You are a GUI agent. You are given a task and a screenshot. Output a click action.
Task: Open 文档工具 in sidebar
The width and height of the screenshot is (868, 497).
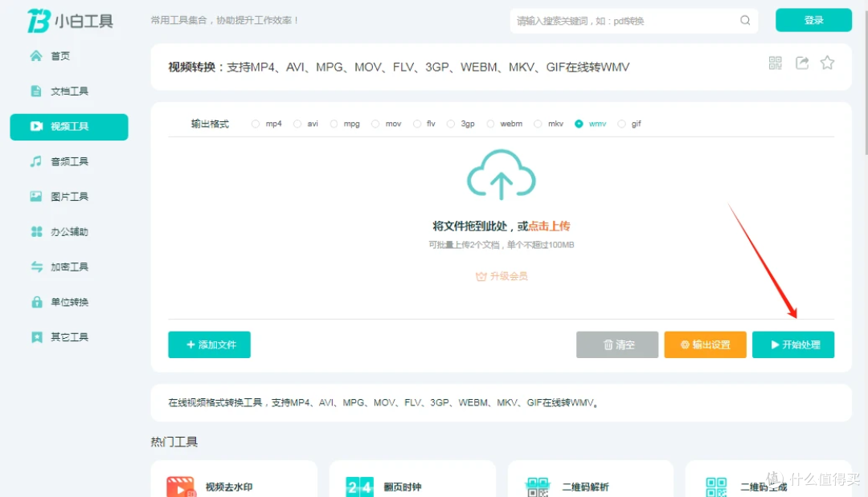click(69, 92)
